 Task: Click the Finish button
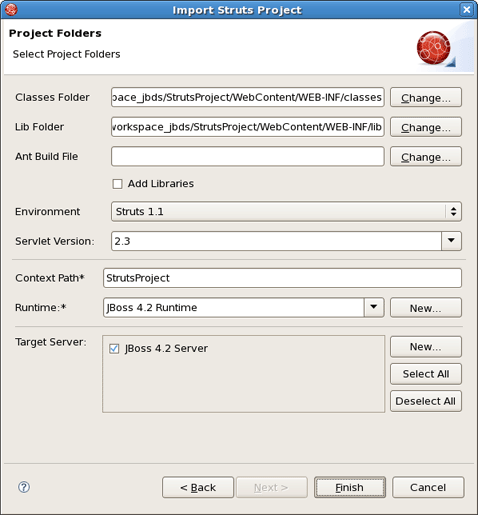[x=350, y=487]
